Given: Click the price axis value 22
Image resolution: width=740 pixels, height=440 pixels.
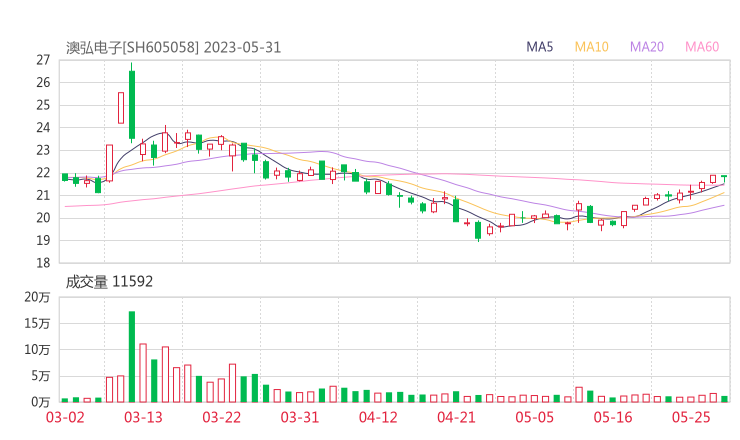Looking at the screenshot, I should [43, 173].
